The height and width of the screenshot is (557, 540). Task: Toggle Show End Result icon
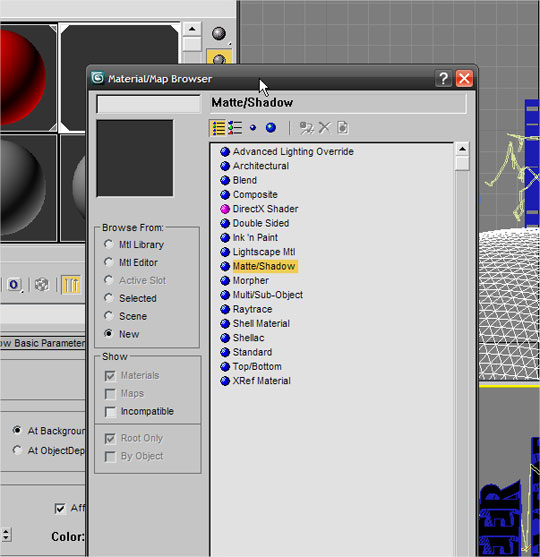coord(71,285)
